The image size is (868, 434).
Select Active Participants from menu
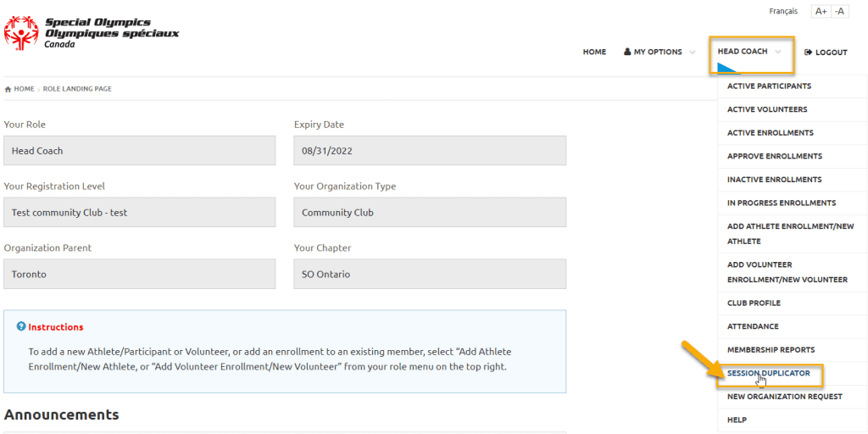click(x=793, y=86)
